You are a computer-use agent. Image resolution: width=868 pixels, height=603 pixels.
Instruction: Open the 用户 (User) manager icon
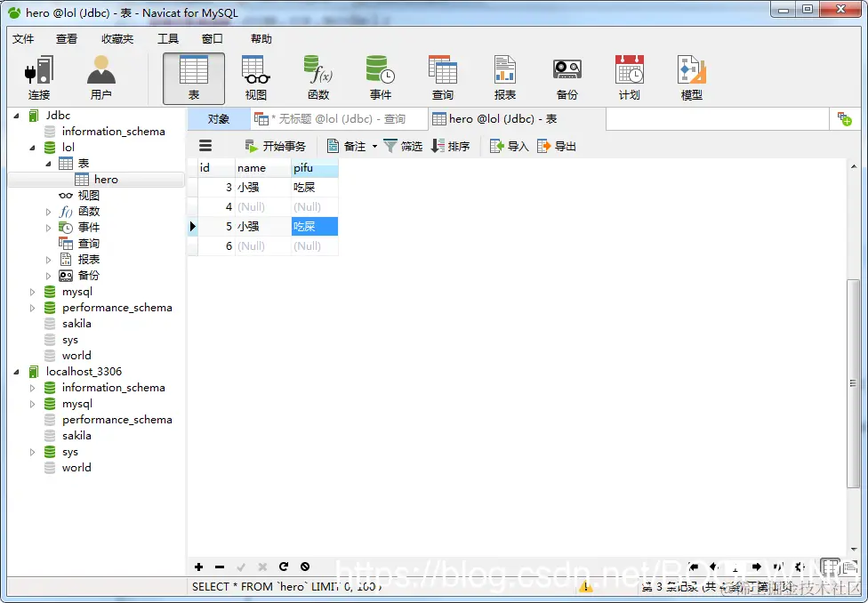click(100, 78)
